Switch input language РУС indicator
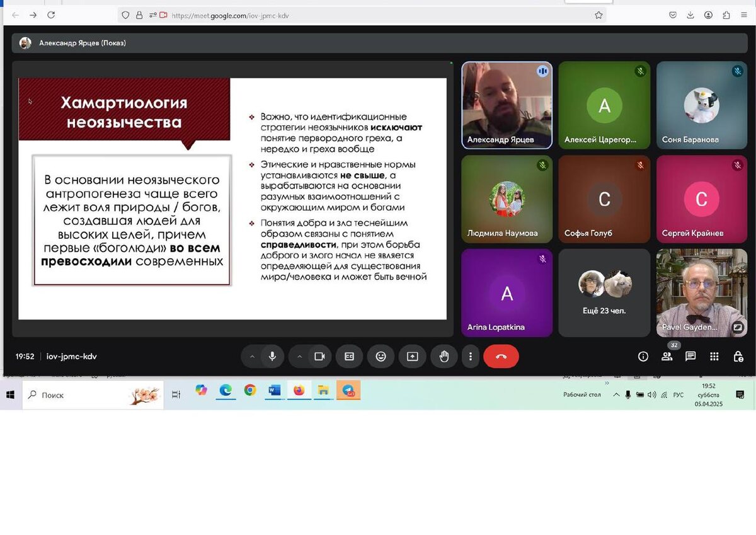Viewport: 756px width, 535px height. [x=679, y=395]
